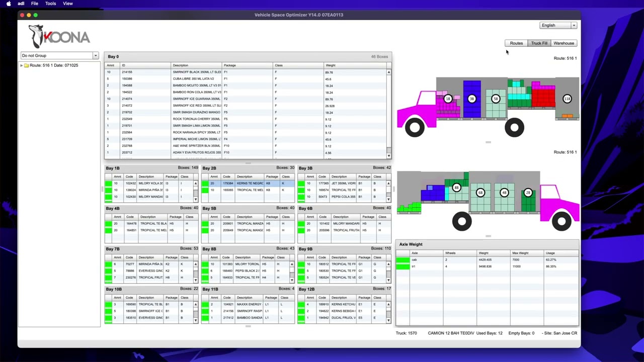Select the 6B bay marker on lower truck

pos(480,193)
